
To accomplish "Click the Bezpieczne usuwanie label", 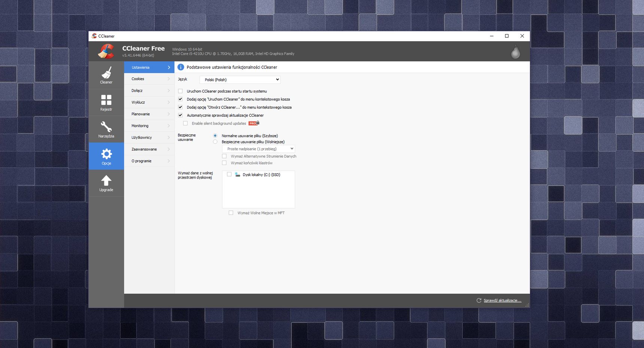I will pos(187,137).
